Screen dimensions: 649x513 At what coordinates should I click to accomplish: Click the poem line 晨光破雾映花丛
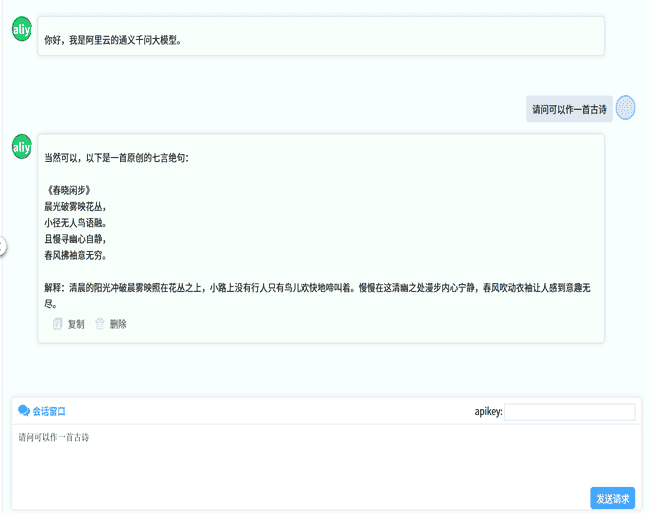pyautogui.click(x=75, y=206)
